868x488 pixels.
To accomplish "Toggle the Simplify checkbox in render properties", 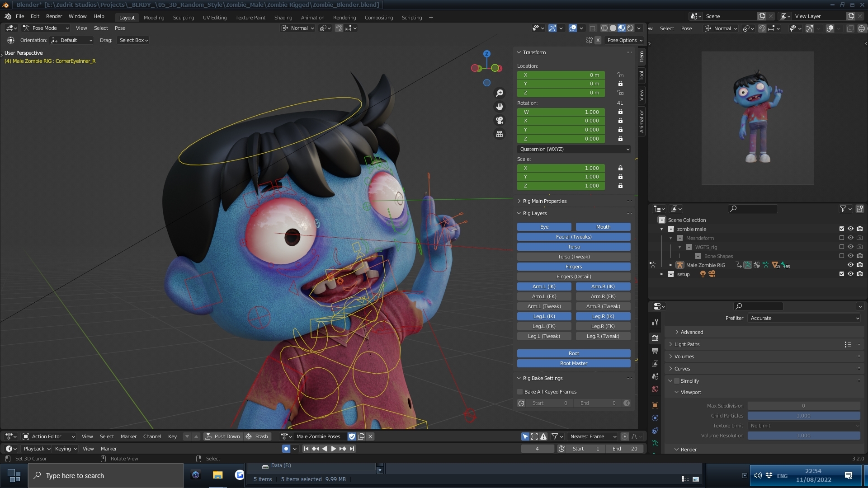I will tap(677, 381).
